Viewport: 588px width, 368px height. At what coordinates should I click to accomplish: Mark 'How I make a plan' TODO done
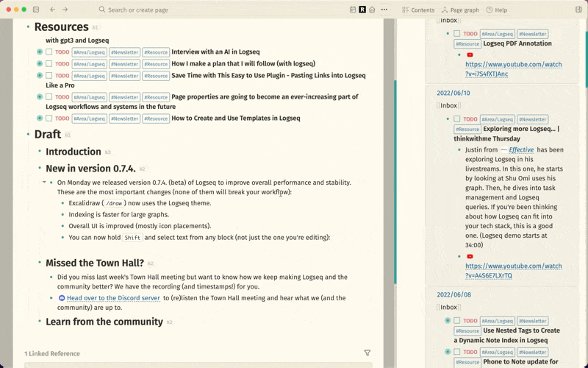49,64
